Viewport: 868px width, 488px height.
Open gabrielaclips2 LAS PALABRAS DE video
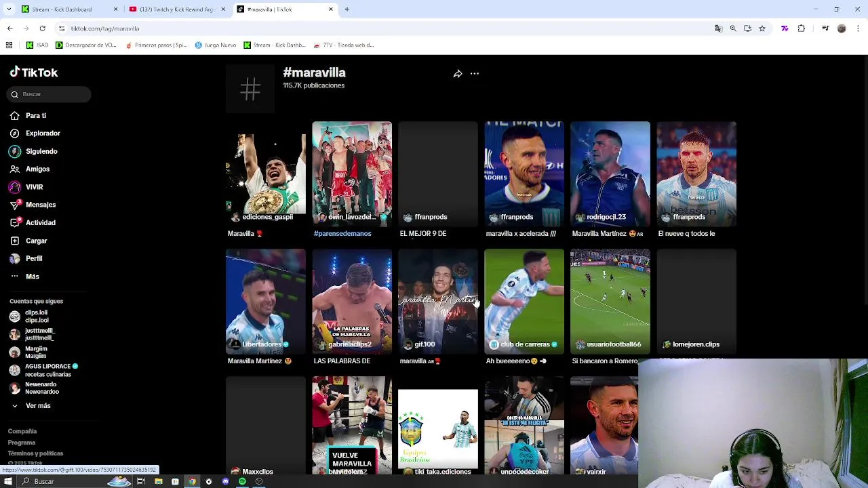pyautogui.click(x=352, y=301)
